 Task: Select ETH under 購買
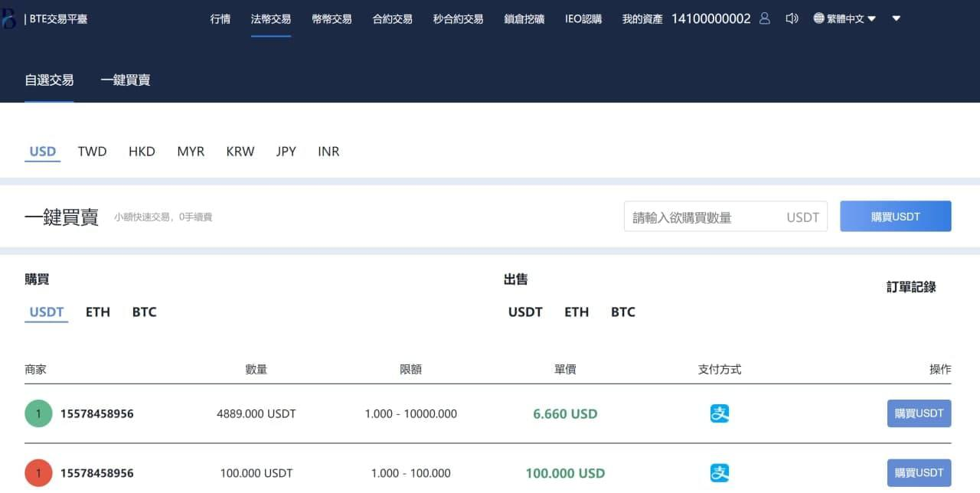click(98, 312)
